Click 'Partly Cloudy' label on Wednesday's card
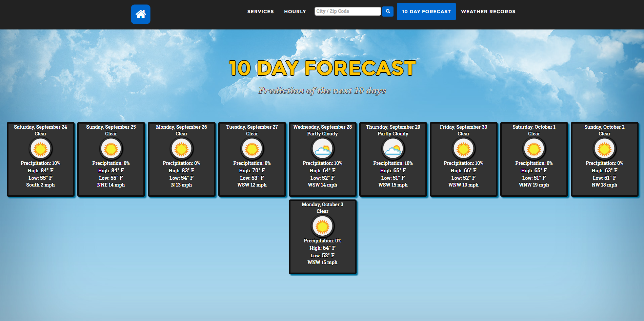This screenshot has height=321, width=644. coord(322,134)
